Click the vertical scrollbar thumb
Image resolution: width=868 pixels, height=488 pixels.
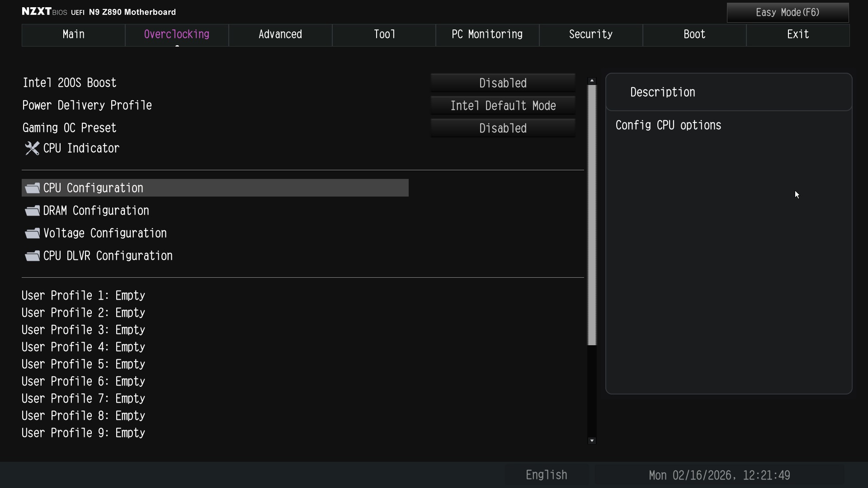click(592, 215)
